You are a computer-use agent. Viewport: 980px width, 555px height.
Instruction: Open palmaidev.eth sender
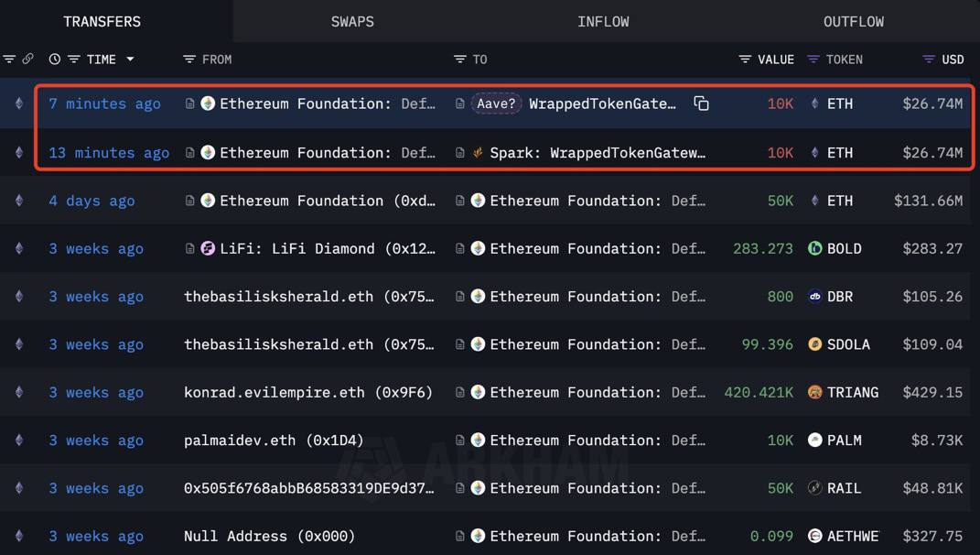[274, 441]
